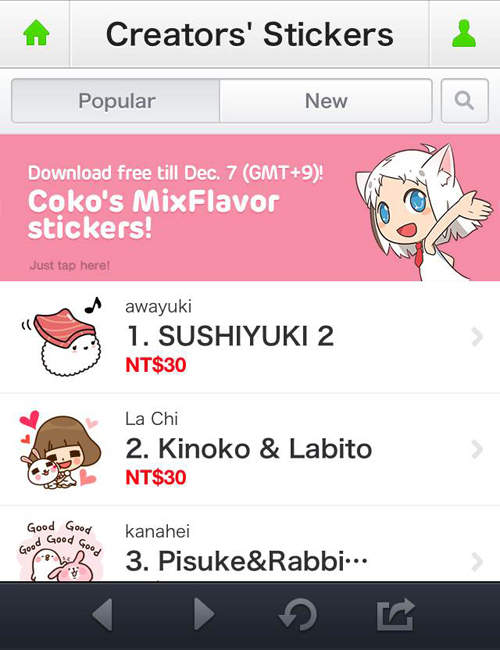This screenshot has width=500, height=650.
Task: Switch to the New tab
Action: [326, 101]
